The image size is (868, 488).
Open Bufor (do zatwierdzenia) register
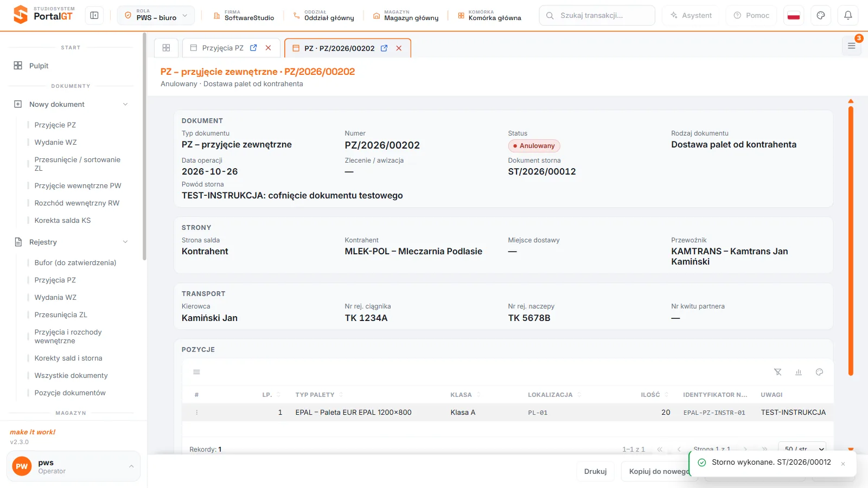pos(75,262)
